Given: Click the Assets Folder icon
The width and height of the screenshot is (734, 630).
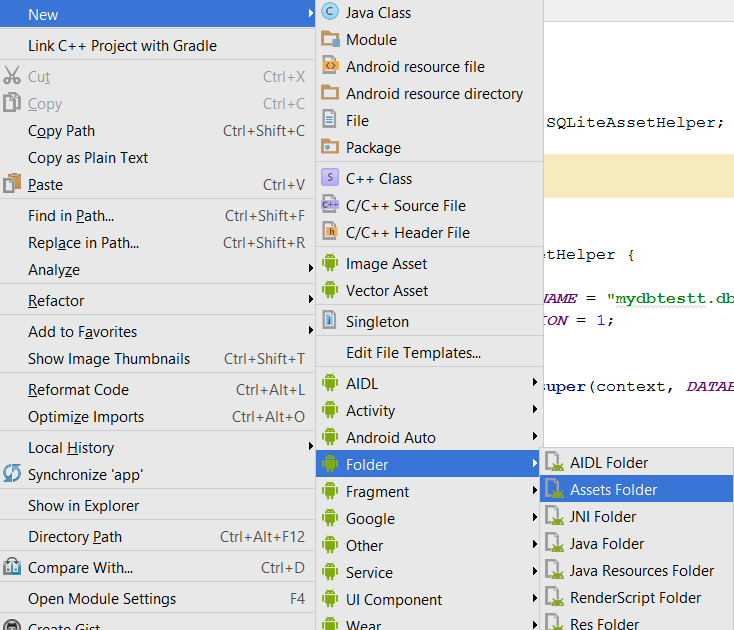Looking at the screenshot, I should pos(555,489).
